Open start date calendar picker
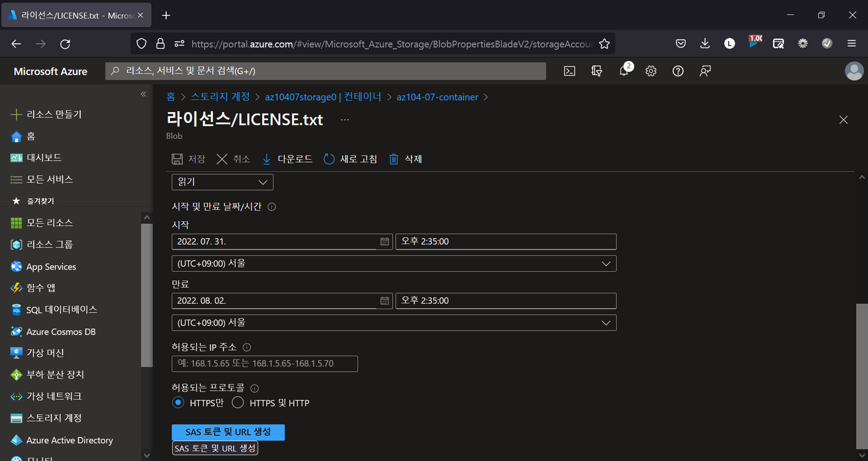The height and width of the screenshot is (461, 868). (385, 242)
